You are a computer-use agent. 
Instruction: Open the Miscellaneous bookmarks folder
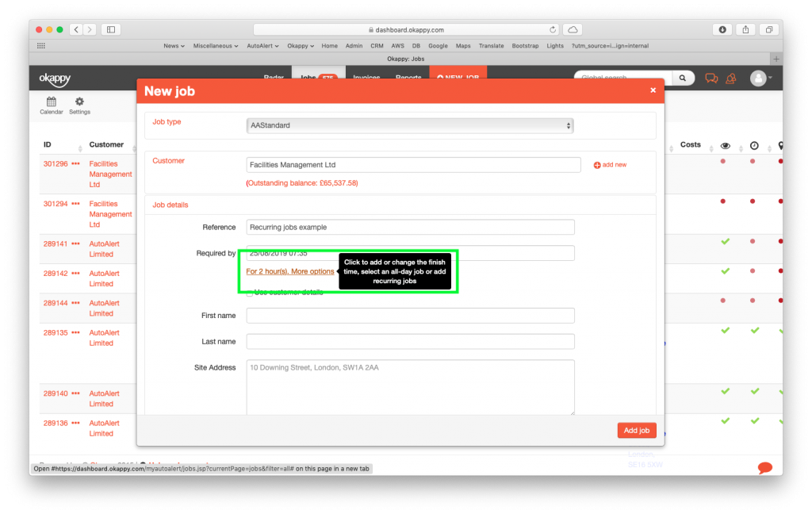point(216,45)
